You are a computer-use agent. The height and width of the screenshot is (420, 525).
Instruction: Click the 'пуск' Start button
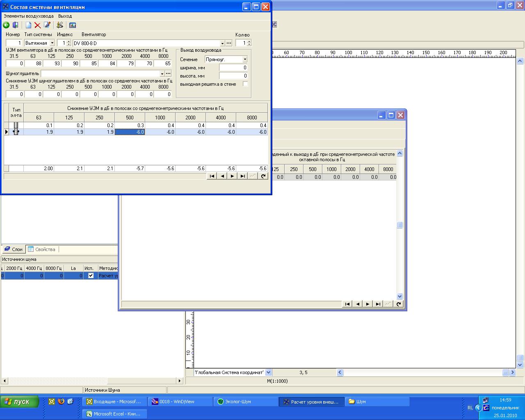coord(19,402)
